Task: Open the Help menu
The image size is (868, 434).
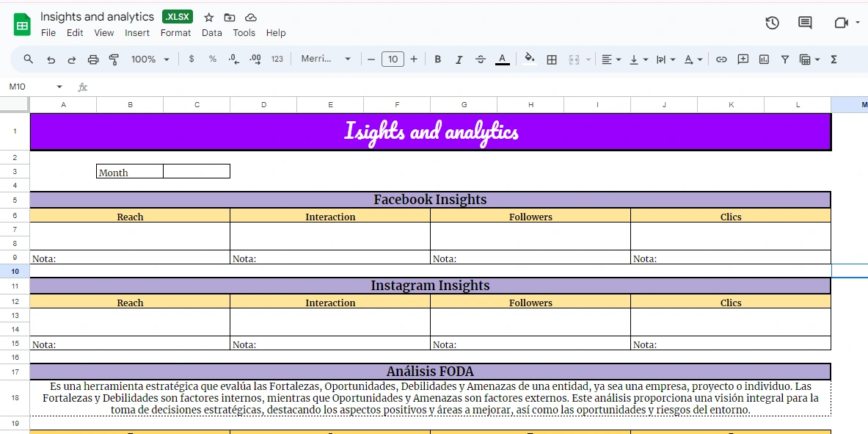Action: (x=276, y=33)
